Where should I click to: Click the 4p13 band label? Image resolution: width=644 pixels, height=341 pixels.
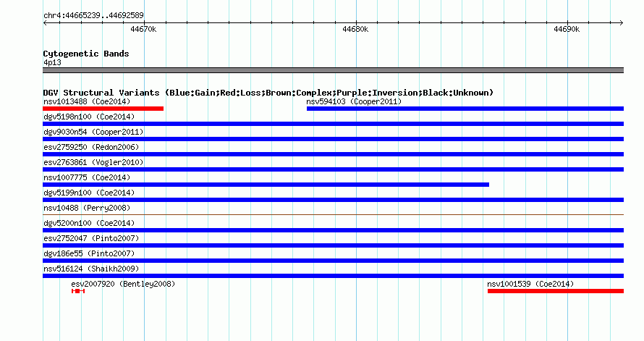(52, 62)
